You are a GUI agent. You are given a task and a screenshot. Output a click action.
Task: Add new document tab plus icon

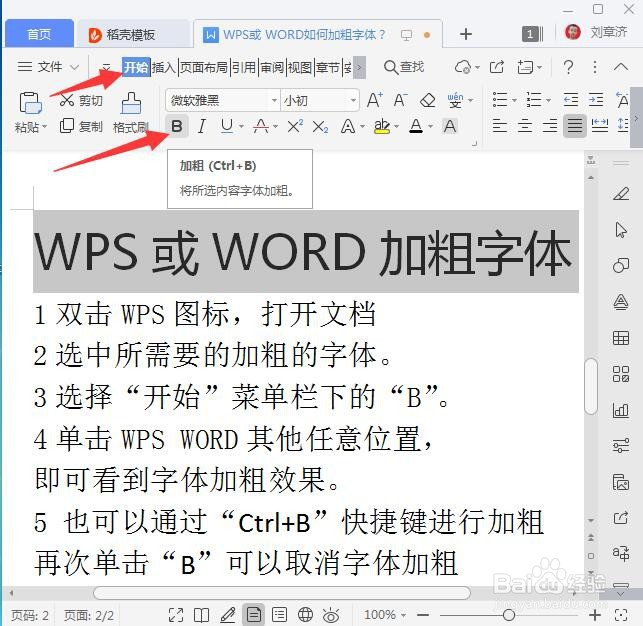(465, 34)
